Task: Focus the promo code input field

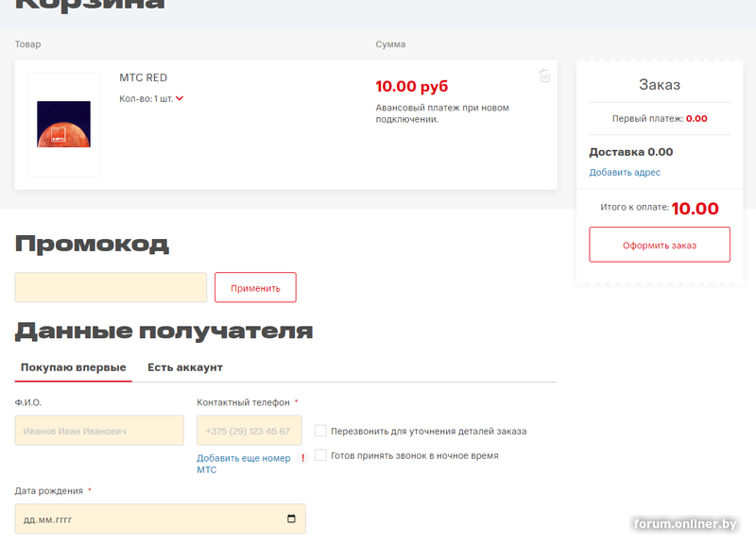Action: coord(111,288)
